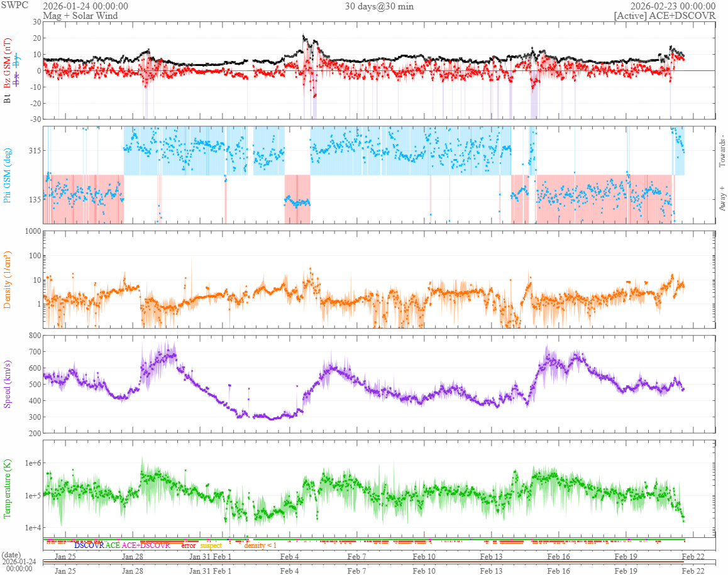
Task: Click the Jan 28 label under the brown slider
Action: point(132,571)
